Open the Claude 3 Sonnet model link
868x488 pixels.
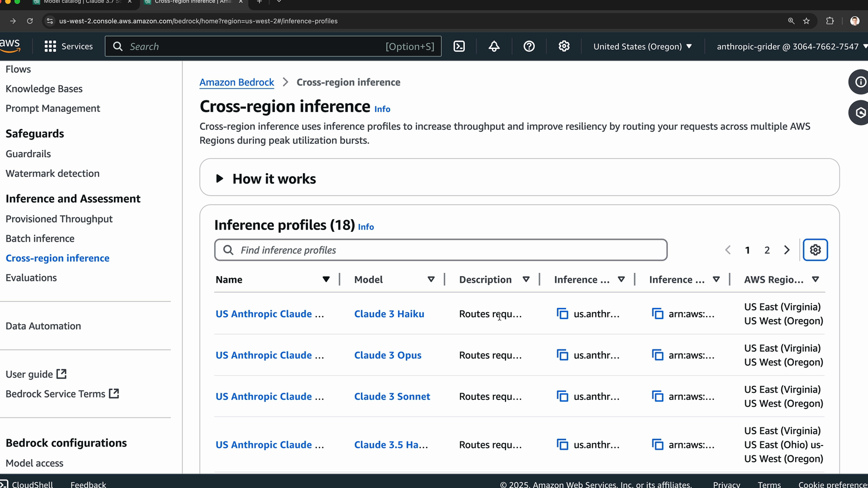coord(392,396)
